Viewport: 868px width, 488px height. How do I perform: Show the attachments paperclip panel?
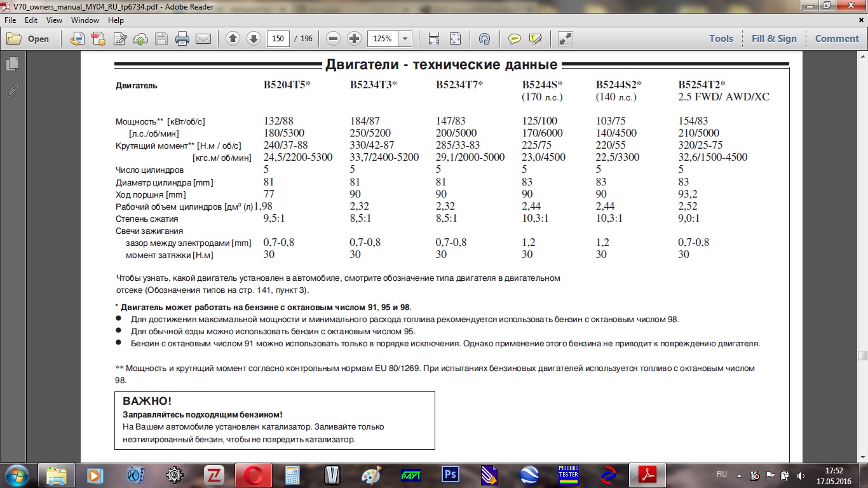[x=11, y=91]
